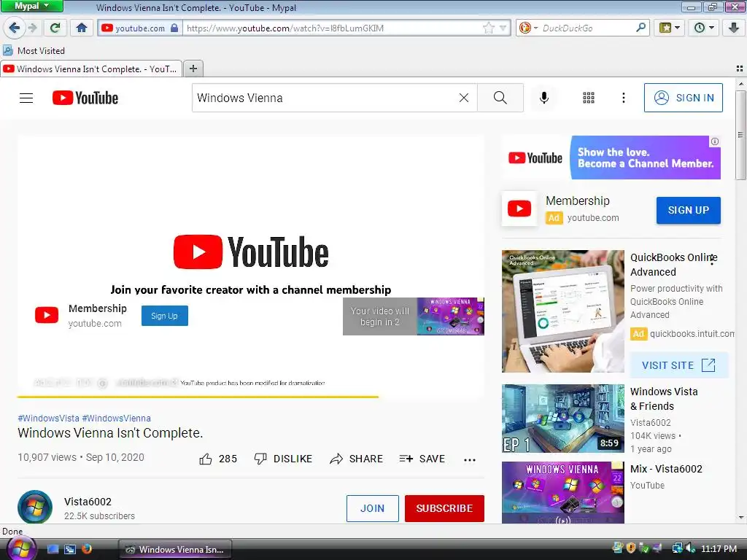Open more actions ellipsis under video
Viewport: 747px width, 560px height.
tap(470, 459)
